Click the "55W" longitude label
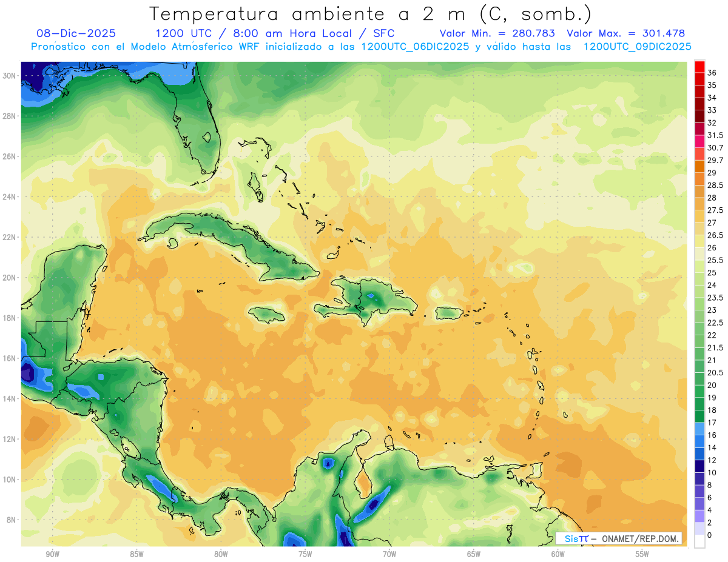 (x=642, y=554)
